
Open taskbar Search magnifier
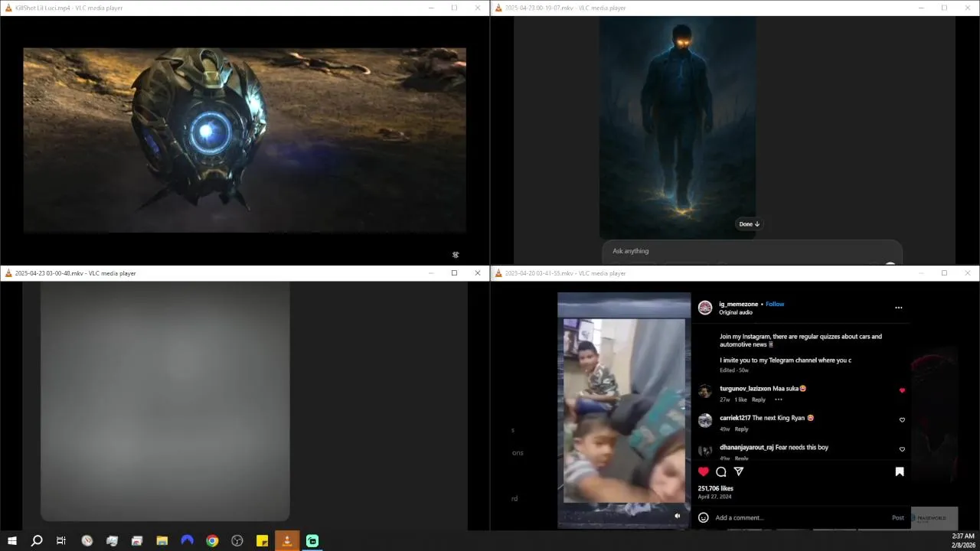coord(37,541)
